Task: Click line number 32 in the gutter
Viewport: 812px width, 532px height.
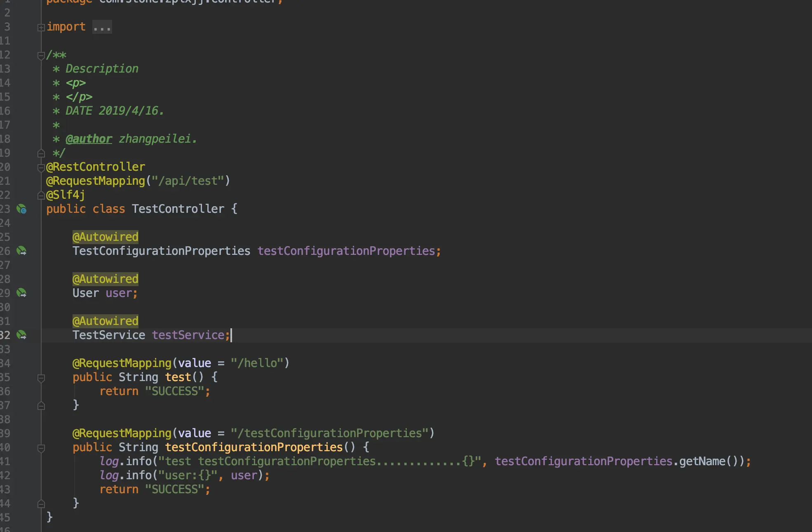Action: pos(5,335)
